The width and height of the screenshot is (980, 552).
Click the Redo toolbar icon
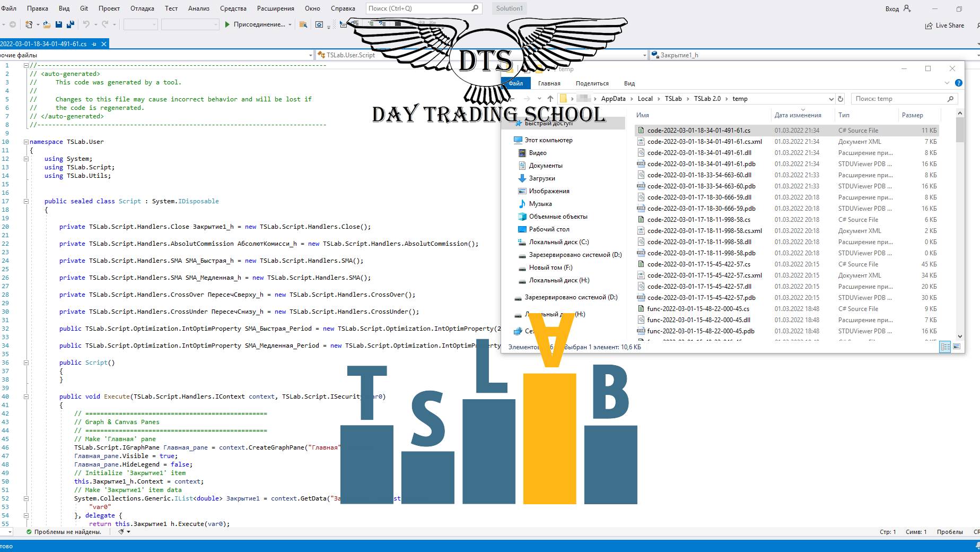point(105,24)
